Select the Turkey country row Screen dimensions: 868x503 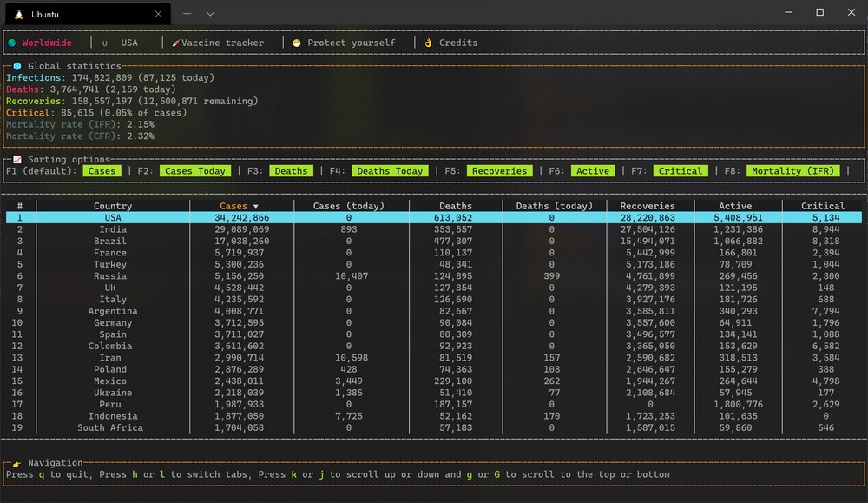[x=433, y=264]
